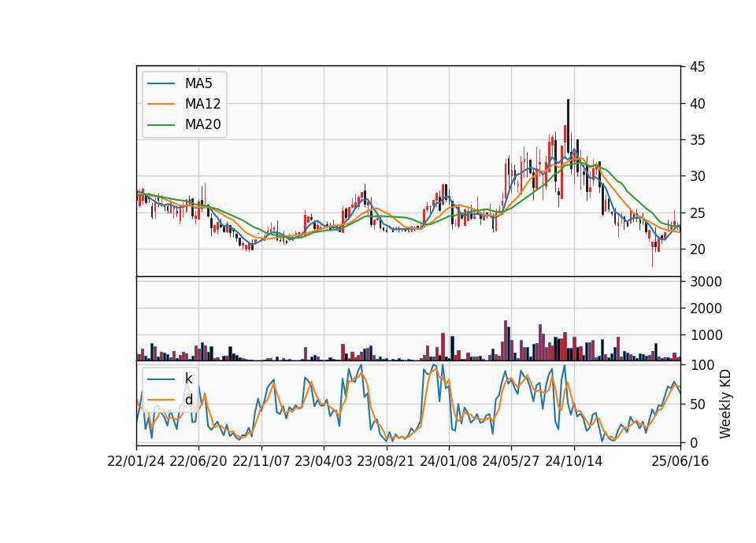Image resolution: width=756 pixels, height=543 pixels.
Task: Click the 25/06/16 date label
Action: (x=680, y=461)
